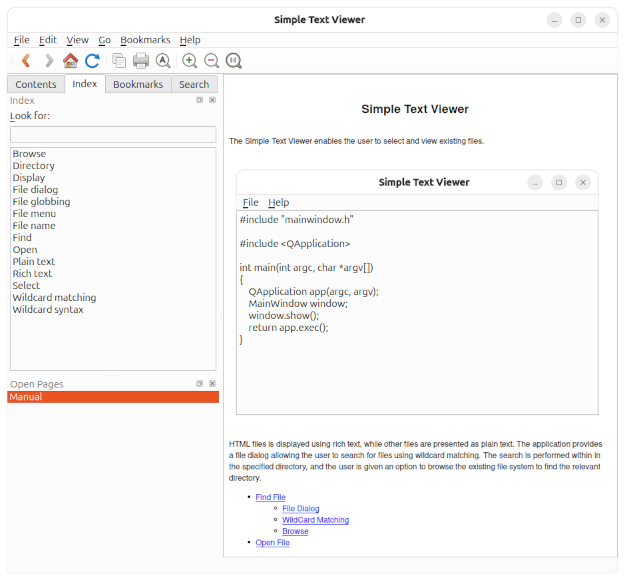Image resolution: width=625 pixels, height=580 pixels.
Task: Close the Index dock panel
Action: pos(212,100)
